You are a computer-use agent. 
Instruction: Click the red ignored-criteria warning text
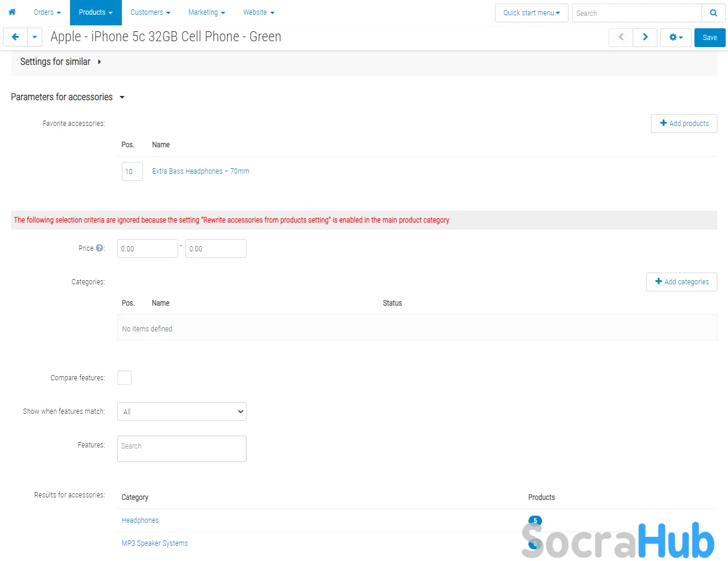pos(231,220)
